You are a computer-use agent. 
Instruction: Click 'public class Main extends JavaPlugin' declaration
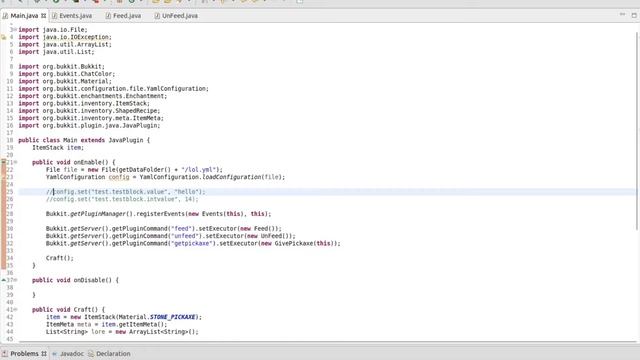[84, 140]
